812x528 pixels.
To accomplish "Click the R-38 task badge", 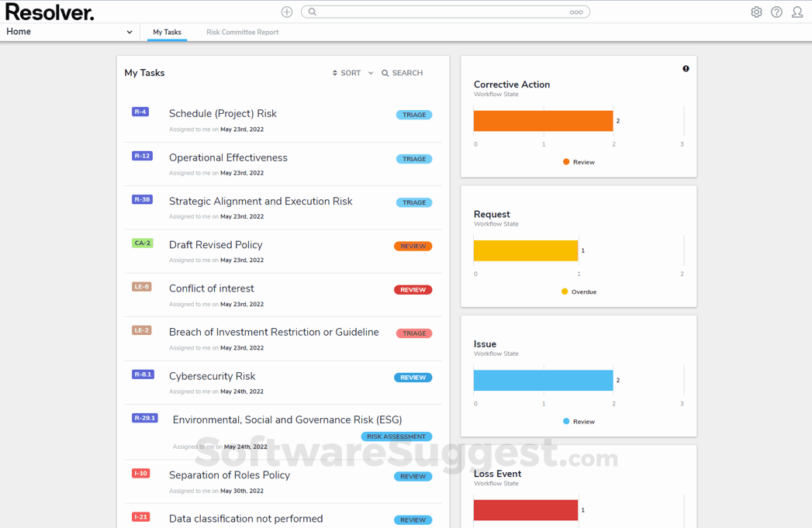I will point(143,199).
